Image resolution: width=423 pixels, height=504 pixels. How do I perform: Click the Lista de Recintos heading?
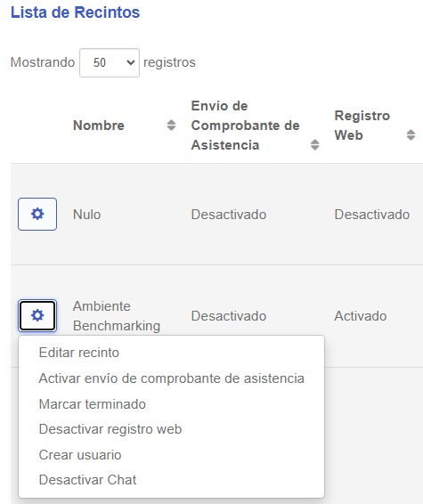tap(75, 12)
